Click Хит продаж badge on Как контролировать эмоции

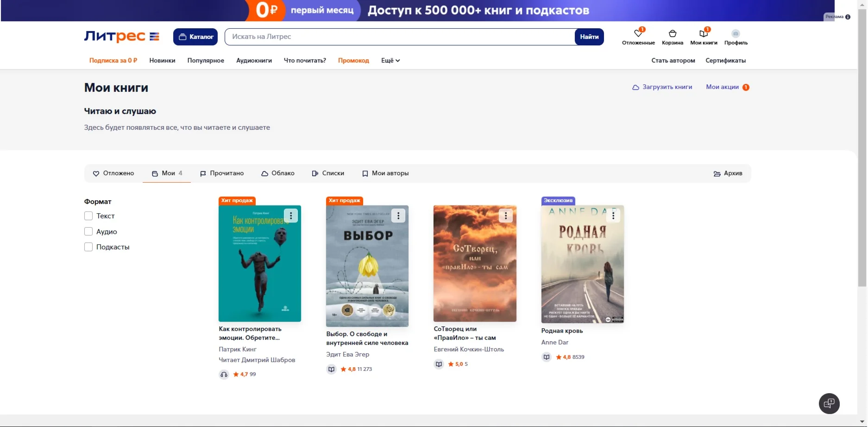[237, 200]
